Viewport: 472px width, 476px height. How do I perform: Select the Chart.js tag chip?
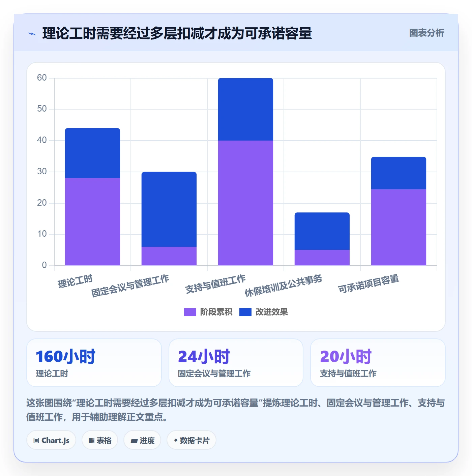[x=51, y=440]
